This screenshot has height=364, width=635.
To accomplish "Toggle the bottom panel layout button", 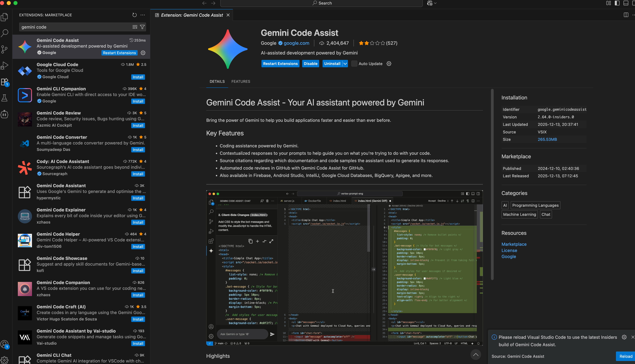I will pos(626,3).
